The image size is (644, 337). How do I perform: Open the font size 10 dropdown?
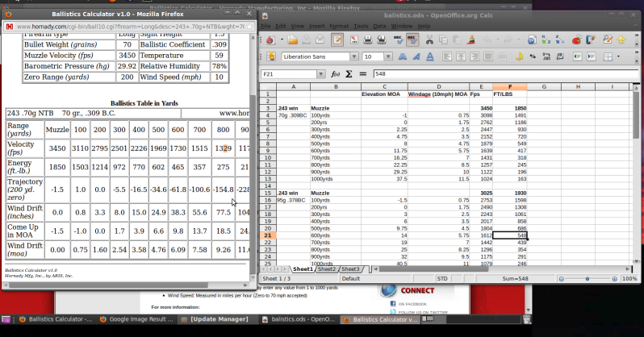(388, 56)
